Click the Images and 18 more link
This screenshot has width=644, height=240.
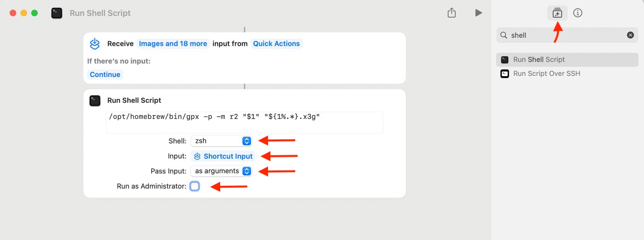point(173,43)
